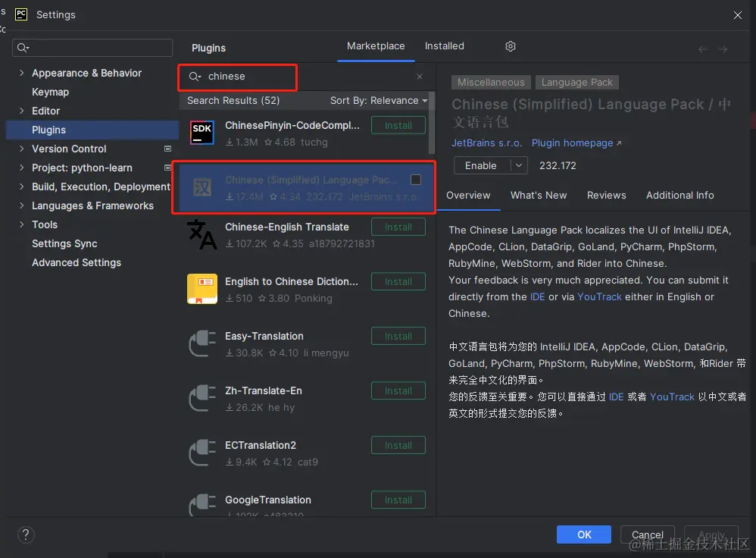
Task: Open the What's New tab
Action: click(x=539, y=196)
